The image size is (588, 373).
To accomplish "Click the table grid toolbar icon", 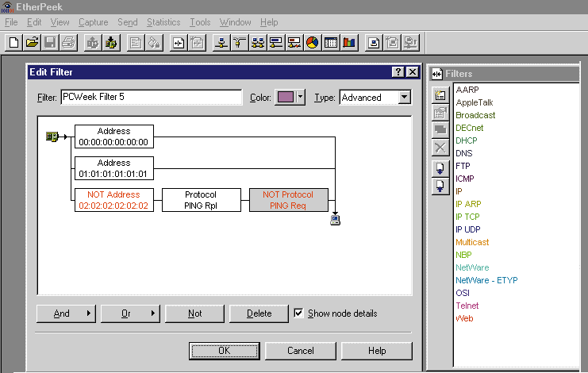I will (x=330, y=42).
